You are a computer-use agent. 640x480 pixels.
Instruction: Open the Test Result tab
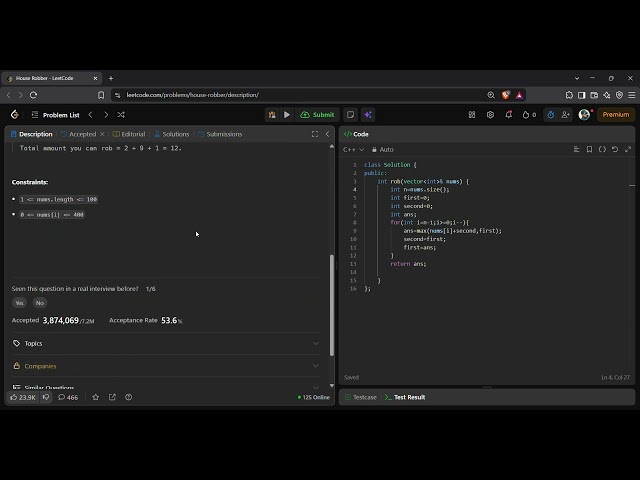(405, 397)
